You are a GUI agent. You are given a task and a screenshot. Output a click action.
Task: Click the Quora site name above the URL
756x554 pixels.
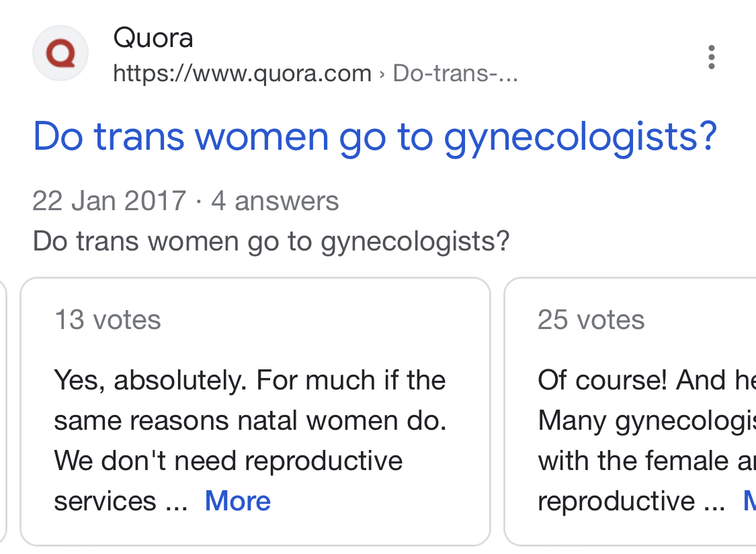point(153,38)
